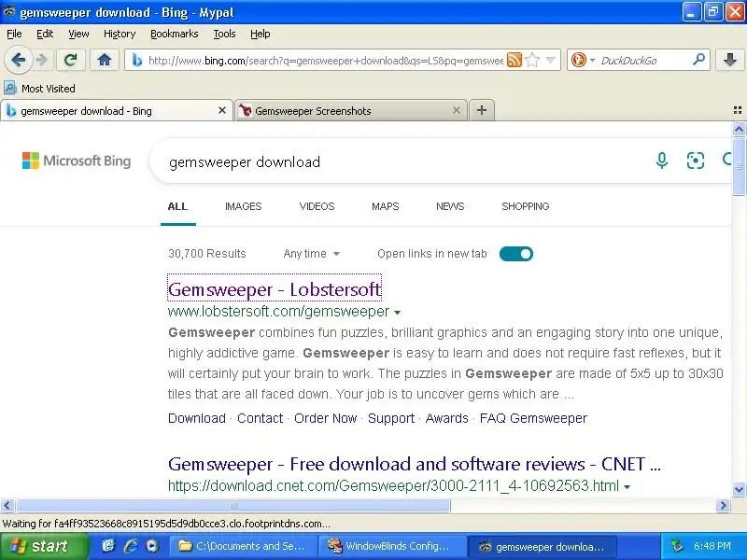Viewport: 747px width, 560px height.
Task: Click the horizontal scrollbar left arrow
Action: [7, 505]
